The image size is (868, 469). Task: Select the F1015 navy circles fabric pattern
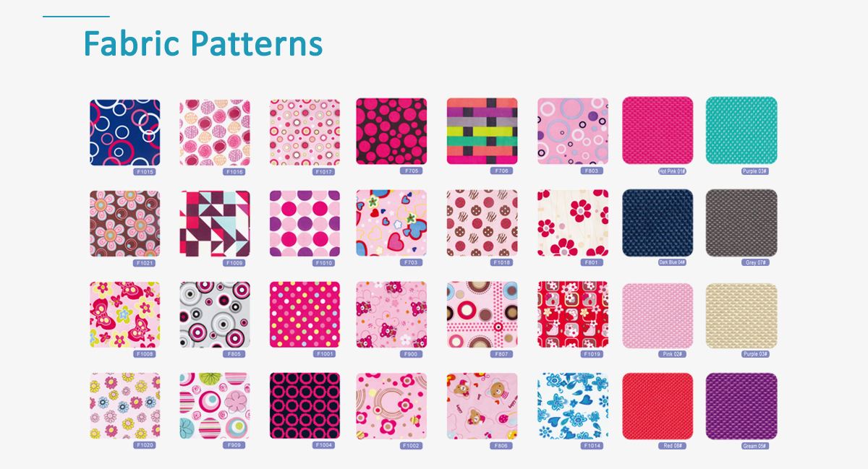tap(124, 133)
